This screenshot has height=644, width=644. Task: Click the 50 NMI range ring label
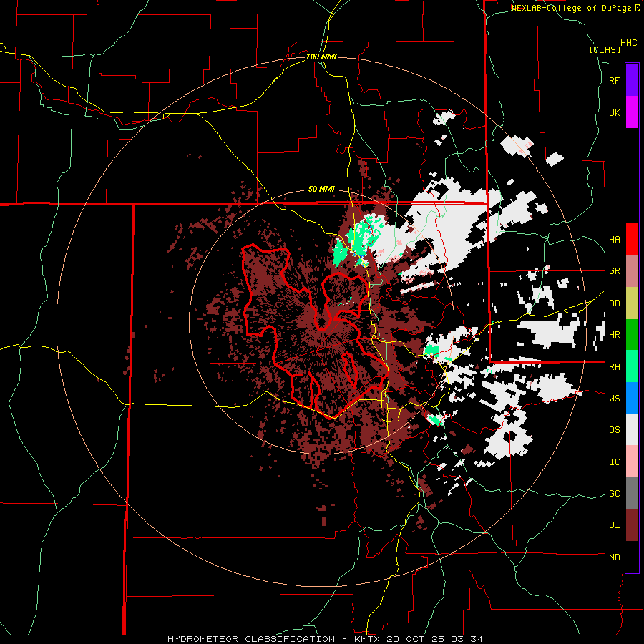click(321, 190)
